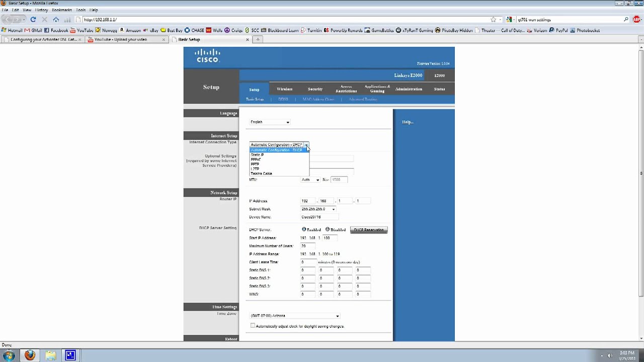Image resolution: width=644 pixels, height=362 pixels.
Task: Enable automatic daylight saving clock adjustment
Action: pyautogui.click(x=253, y=326)
